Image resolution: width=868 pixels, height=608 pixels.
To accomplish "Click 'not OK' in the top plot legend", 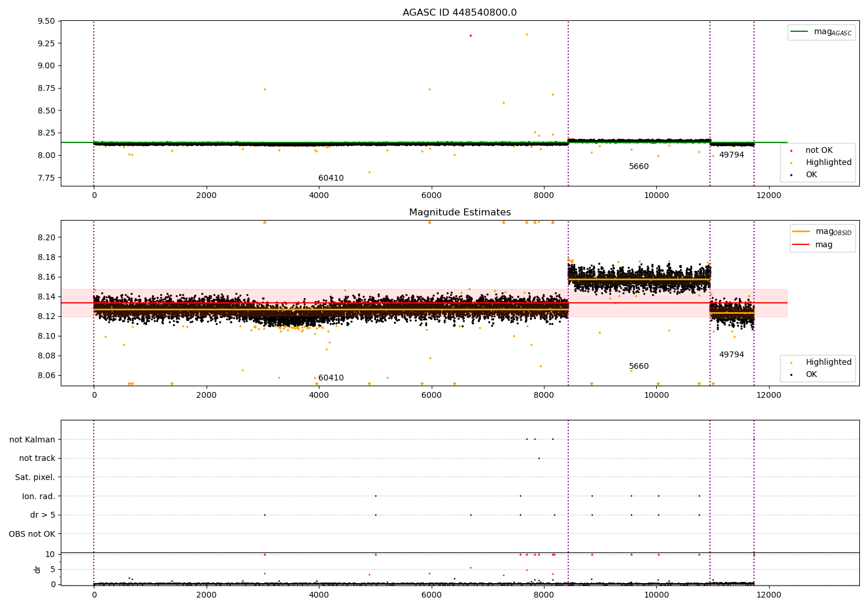I will pos(819,150).
